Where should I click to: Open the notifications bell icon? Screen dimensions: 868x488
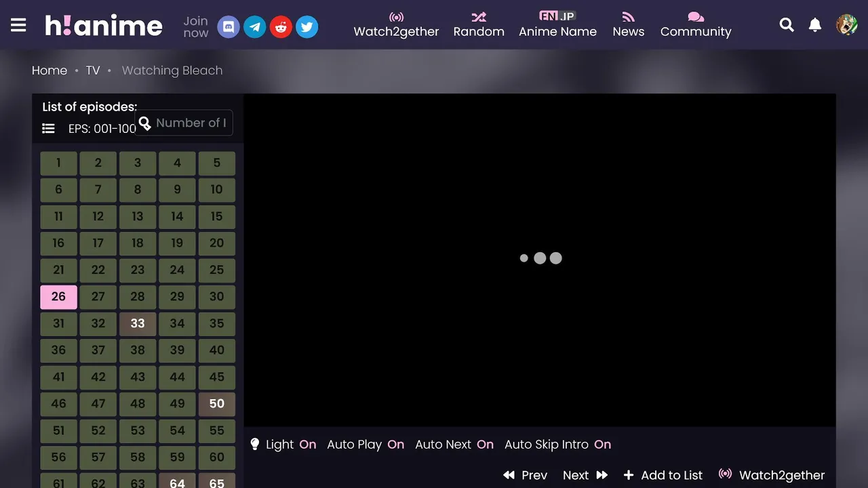[x=815, y=25]
